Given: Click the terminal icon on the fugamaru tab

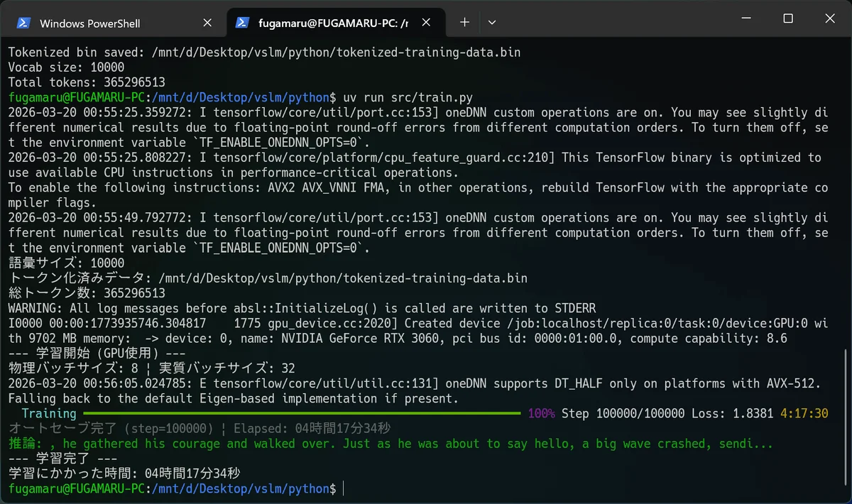Looking at the screenshot, I should pyautogui.click(x=242, y=23).
